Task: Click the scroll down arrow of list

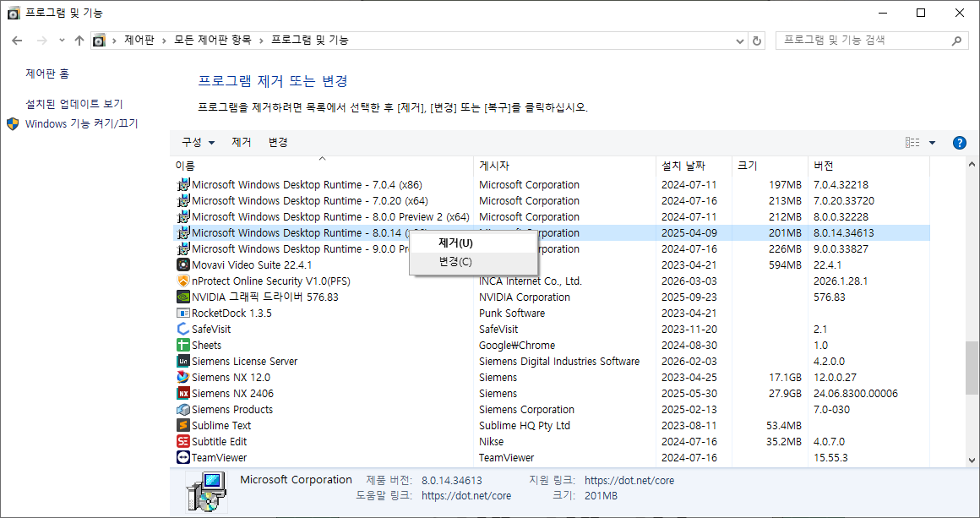Action: tap(972, 460)
